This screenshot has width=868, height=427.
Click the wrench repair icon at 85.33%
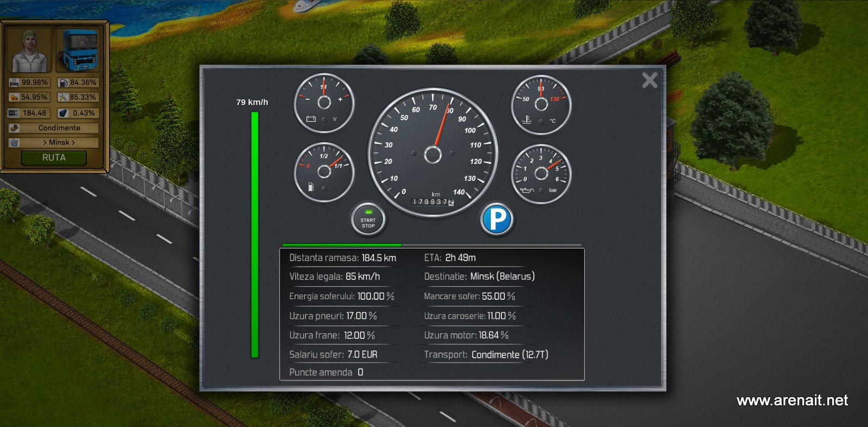63,98
